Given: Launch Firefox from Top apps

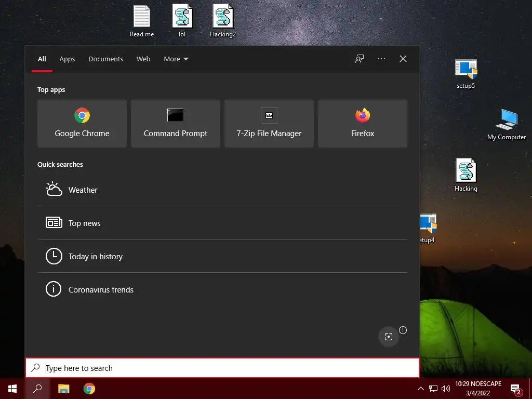Looking at the screenshot, I should [362, 124].
